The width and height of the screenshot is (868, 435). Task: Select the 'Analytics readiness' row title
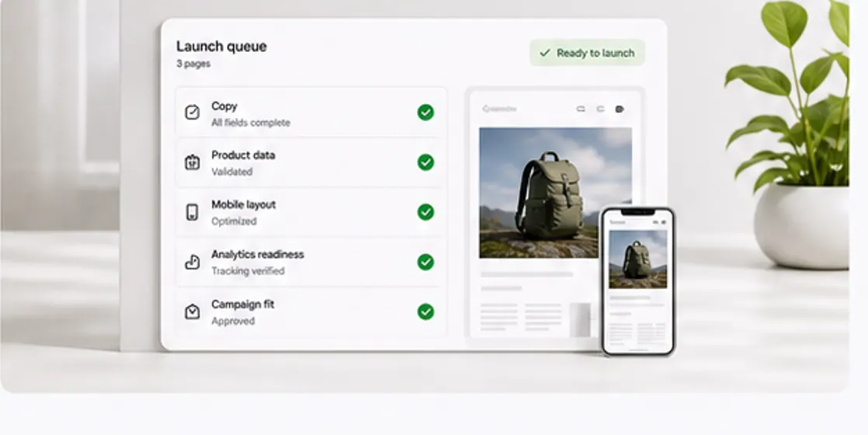[x=258, y=254]
